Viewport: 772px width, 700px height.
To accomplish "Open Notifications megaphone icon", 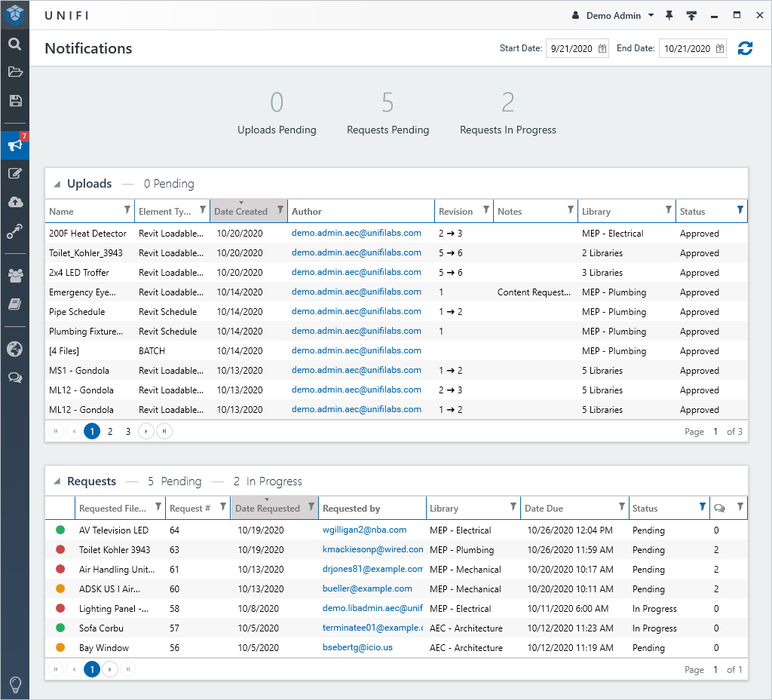I will point(14,145).
